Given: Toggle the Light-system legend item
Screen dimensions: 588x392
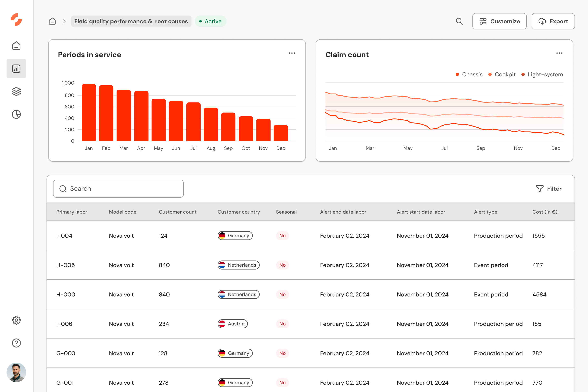Looking at the screenshot, I should click(x=542, y=75).
